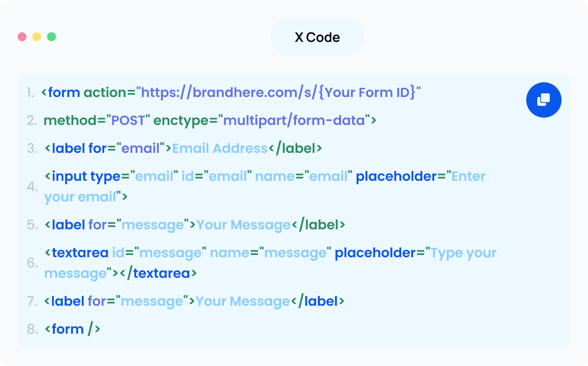The image size is (588, 366).
Task: Click the closing form tag on line 8
Action: pyautogui.click(x=72, y=329)
